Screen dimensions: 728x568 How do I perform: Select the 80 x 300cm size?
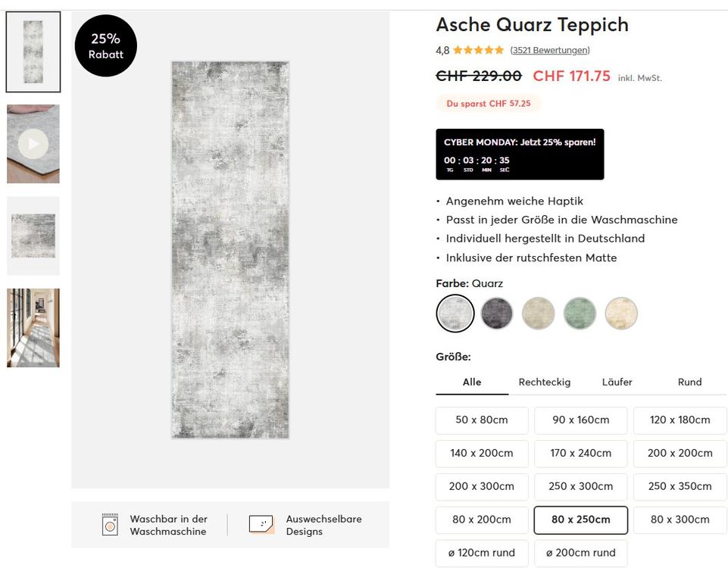click(x=680, y=520)
